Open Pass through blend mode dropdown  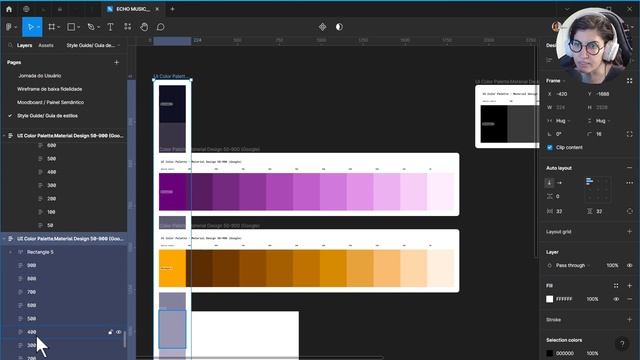pos(573,265)
